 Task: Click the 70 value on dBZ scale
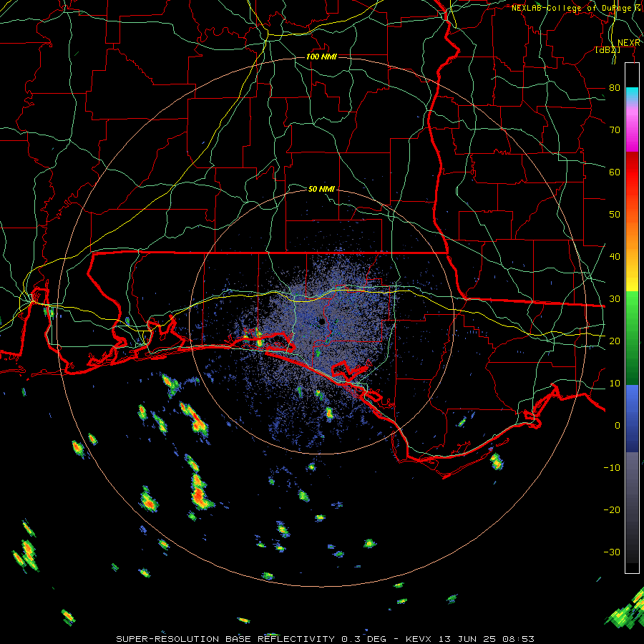[x=615, y=130]
